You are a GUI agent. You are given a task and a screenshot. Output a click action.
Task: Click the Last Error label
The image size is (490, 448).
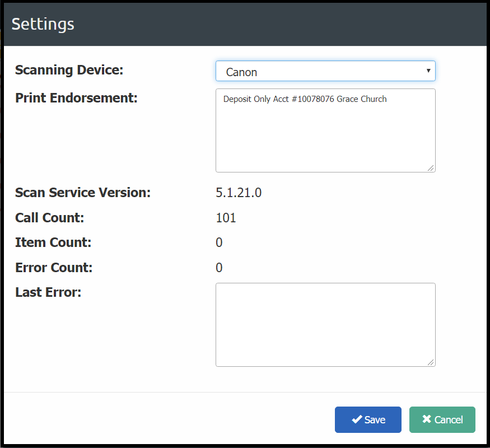point(48,292)
